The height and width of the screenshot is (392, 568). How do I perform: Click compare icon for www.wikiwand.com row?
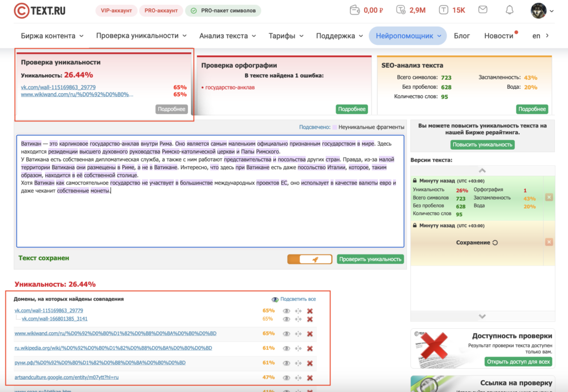(298, 334)
